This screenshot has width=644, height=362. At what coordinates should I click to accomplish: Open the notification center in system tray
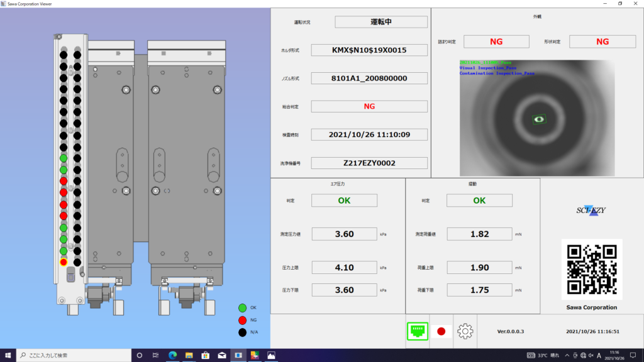click(x=634, y=356)
